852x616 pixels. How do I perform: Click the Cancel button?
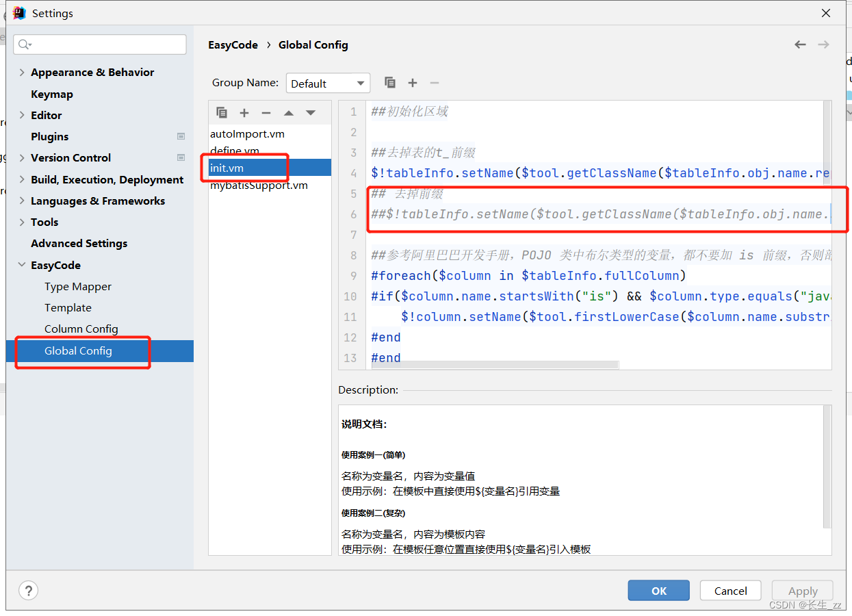tap(731, 591)
